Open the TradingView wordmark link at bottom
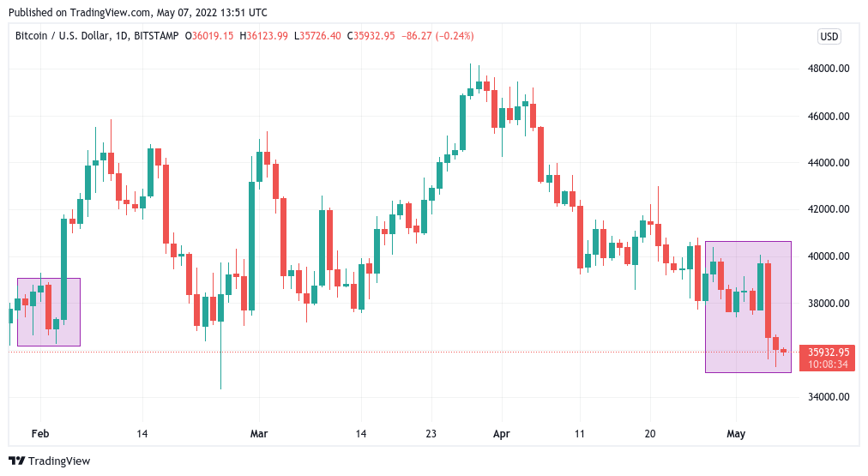 pyautogui.click(x=59, y=461)
